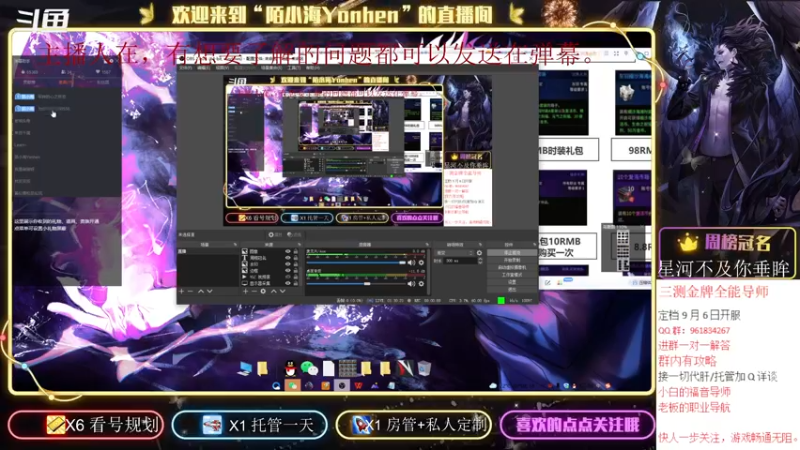
Task: Select the third tab in the left panel
Action: 103,82
